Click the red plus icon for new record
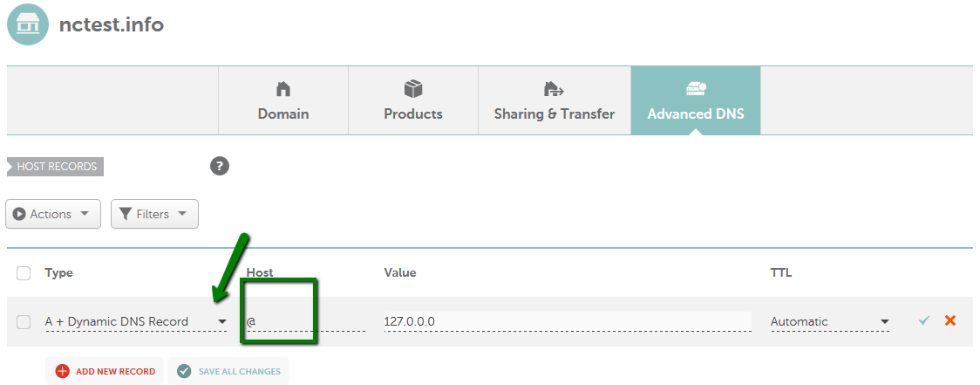This screenshot has width=980, height=385. tap(63, 371)
